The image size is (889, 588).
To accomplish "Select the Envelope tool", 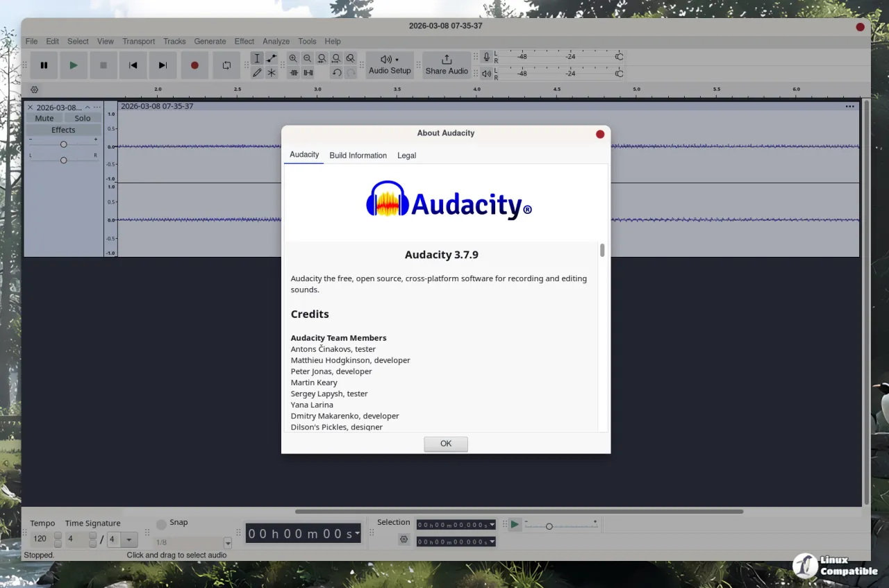I will tap(272, 58).
